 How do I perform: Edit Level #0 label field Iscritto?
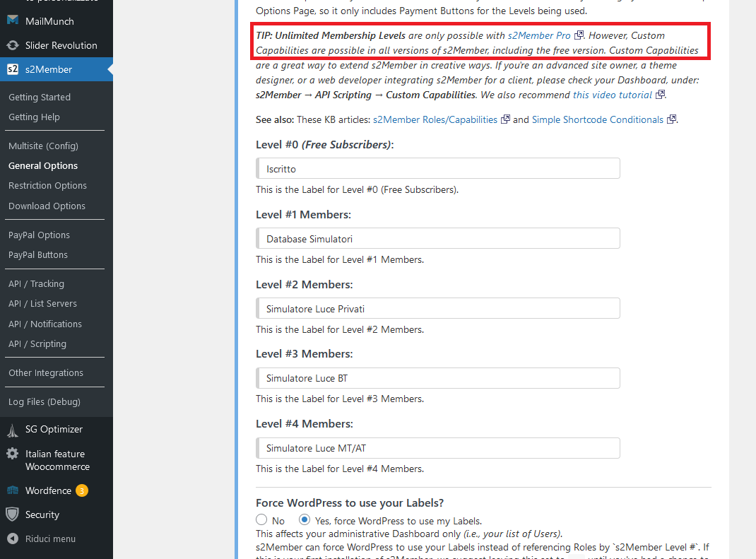tap(438, 168)
